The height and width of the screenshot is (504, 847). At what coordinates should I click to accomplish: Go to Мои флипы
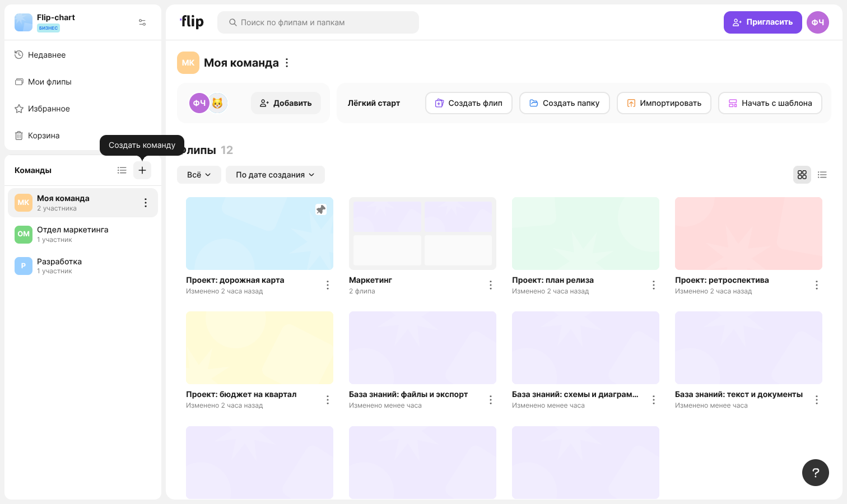83,82
